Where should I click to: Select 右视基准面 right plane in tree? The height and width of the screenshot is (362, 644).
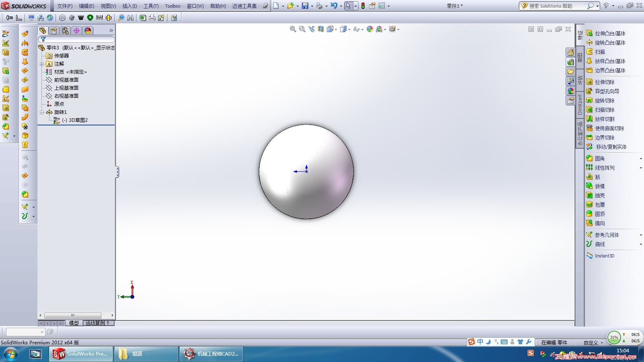pyautogui.click(x=66, y=96)
